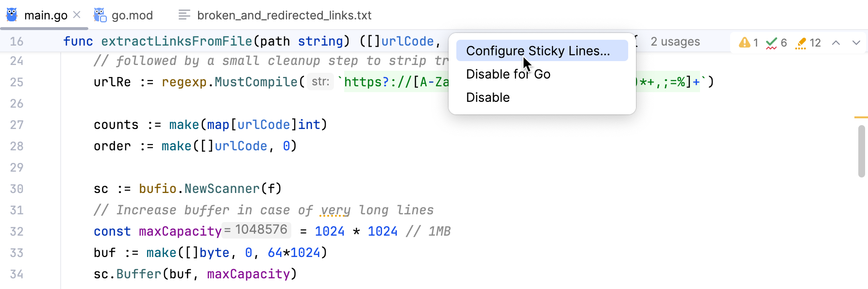This screenshot has height=289, width=868.
Task: Choose Disable for Go in the context menu
Action: (x=508, y=74)
